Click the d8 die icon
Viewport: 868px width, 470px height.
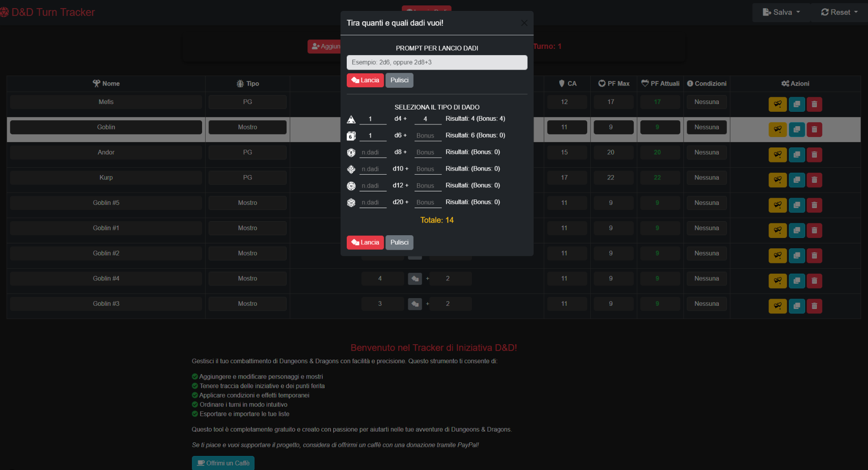coord(351,152)
